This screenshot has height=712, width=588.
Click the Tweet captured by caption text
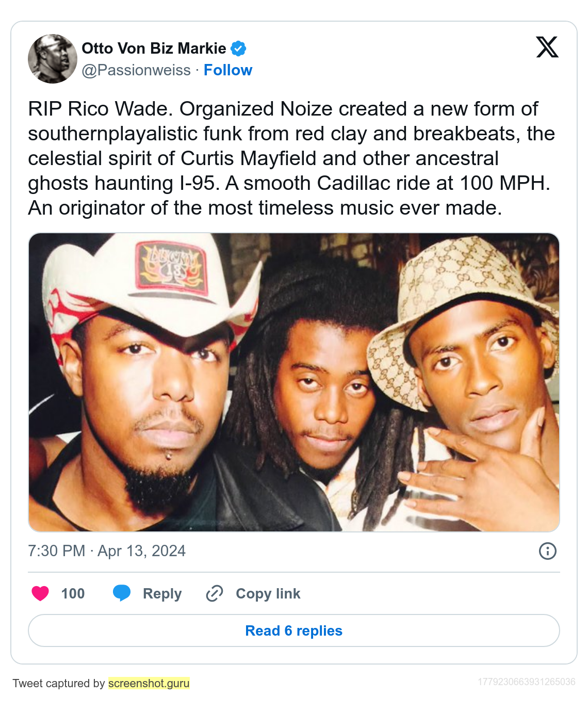click(59, 683)
